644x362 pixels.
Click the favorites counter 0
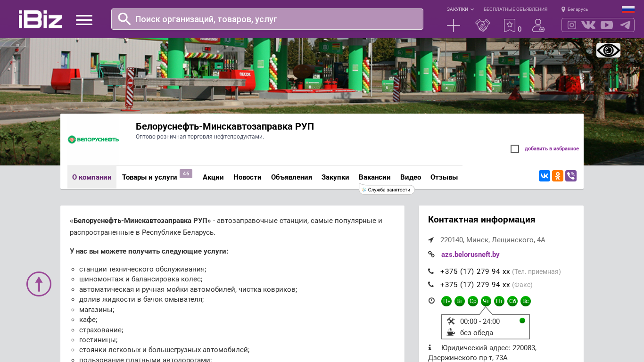pos(520,29)
